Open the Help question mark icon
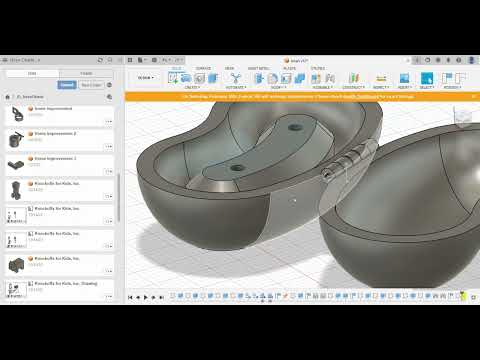The image size is (480, 360). pos(459,60)
